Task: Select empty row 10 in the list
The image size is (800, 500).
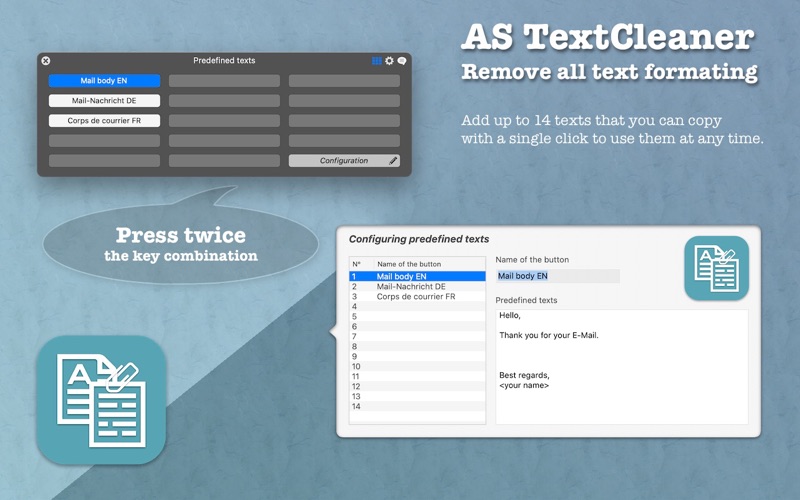Action: point(417,366)
